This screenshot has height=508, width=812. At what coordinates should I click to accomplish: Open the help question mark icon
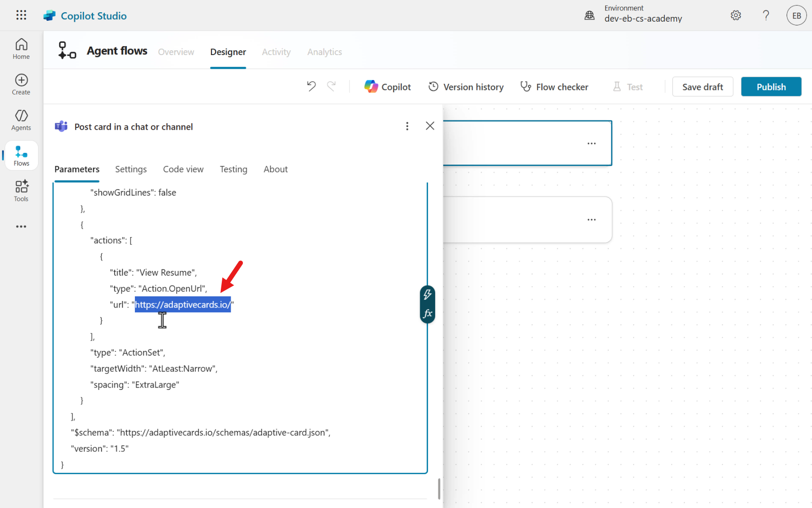tap(765, 16)
